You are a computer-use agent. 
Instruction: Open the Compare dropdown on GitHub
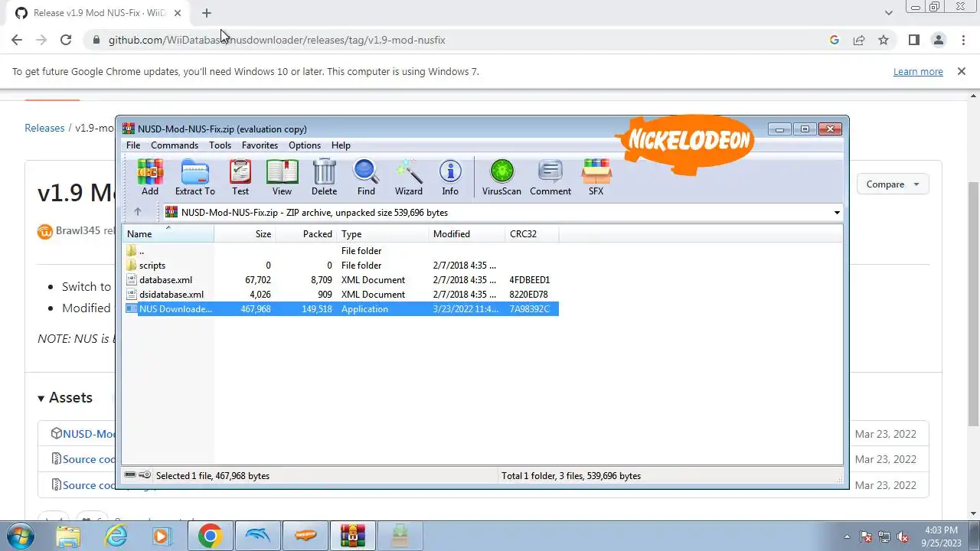pyautogui.click(x=892, y=184)
